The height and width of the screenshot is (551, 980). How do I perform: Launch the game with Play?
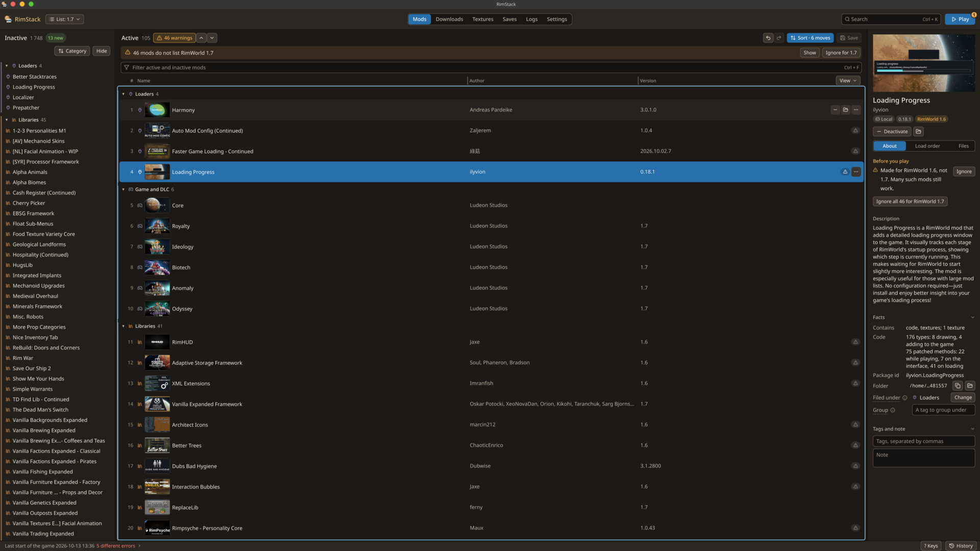click(960, 19)
